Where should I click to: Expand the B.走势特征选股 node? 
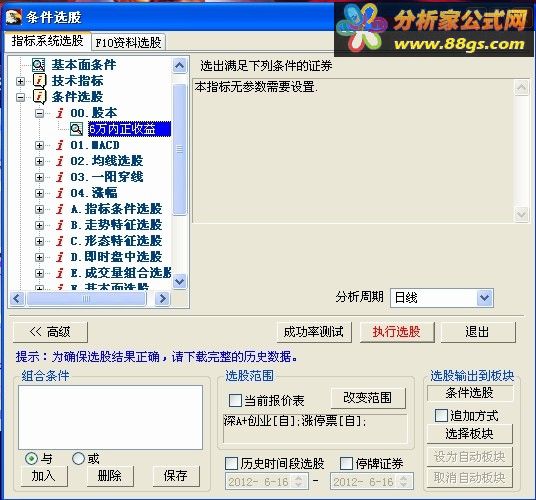click(39, 226)
